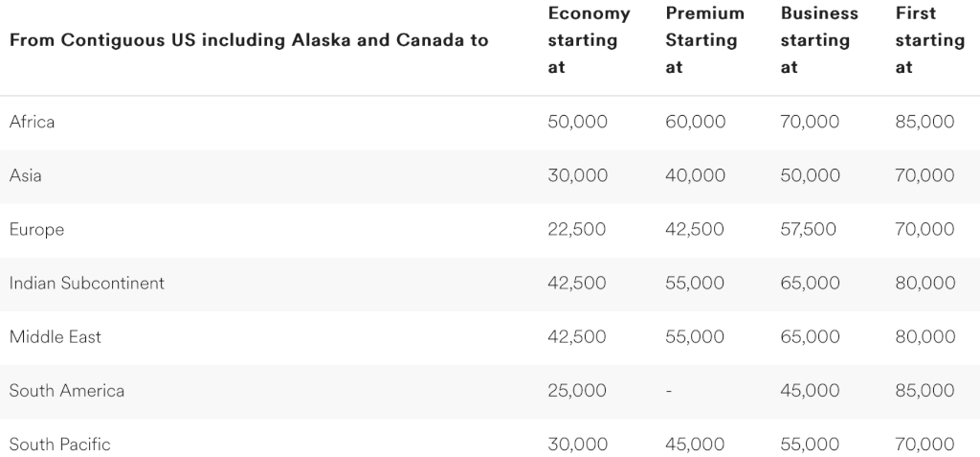Click the Business starting at column header
The width and height of the screenshot is (980, 457).
819,40
